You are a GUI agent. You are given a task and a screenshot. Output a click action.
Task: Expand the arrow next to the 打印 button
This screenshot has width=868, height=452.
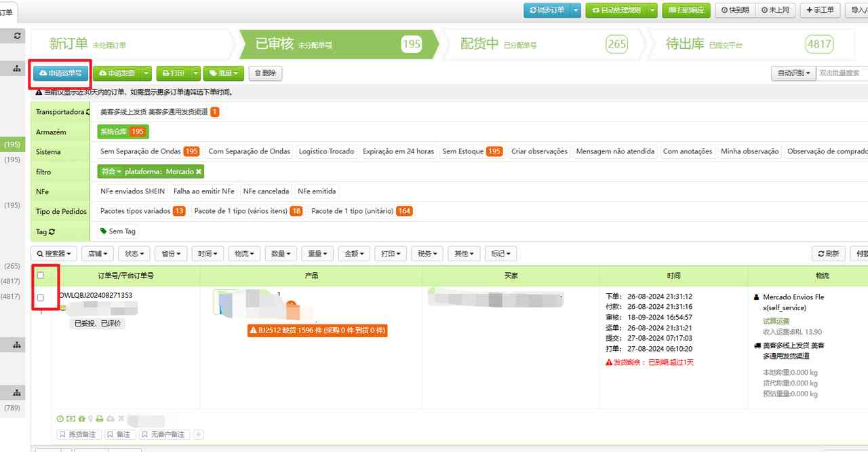[x=196, y=73]
